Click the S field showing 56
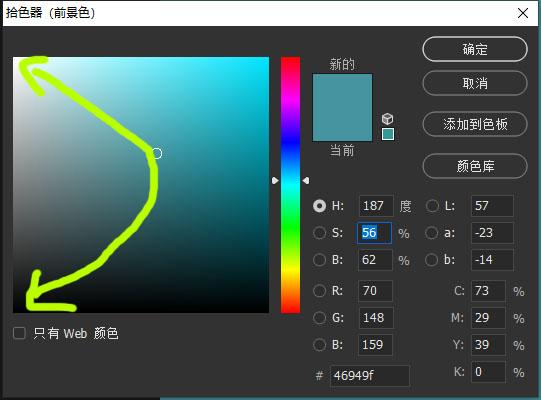541x400 pixels. pos(374,233)
